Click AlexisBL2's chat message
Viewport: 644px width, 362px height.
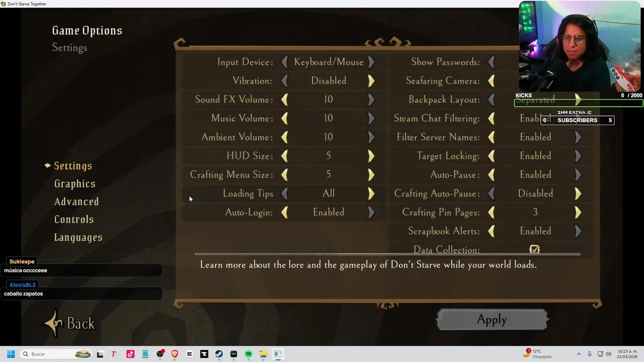click(x=81, y=294)
